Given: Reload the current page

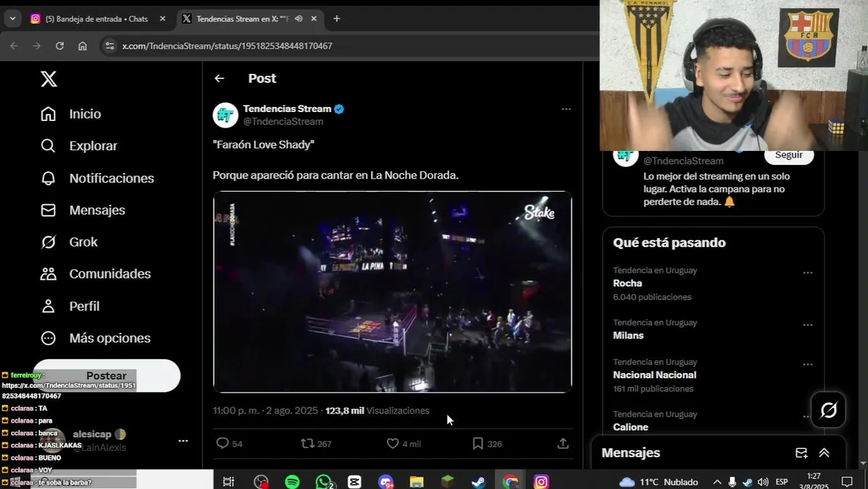Looking at the screenshot, I should click(60, 46).
